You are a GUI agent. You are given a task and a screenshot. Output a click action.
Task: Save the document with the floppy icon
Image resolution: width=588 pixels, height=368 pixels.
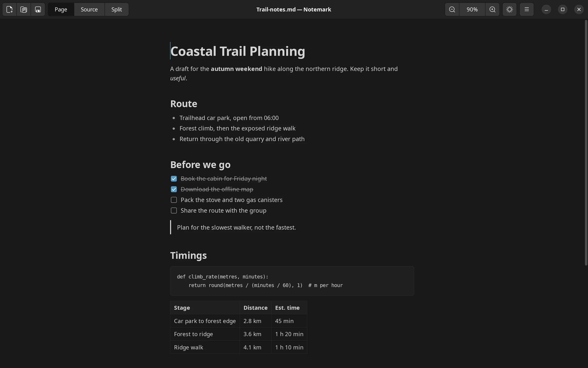pyautogui.click(x=38, y=9)
